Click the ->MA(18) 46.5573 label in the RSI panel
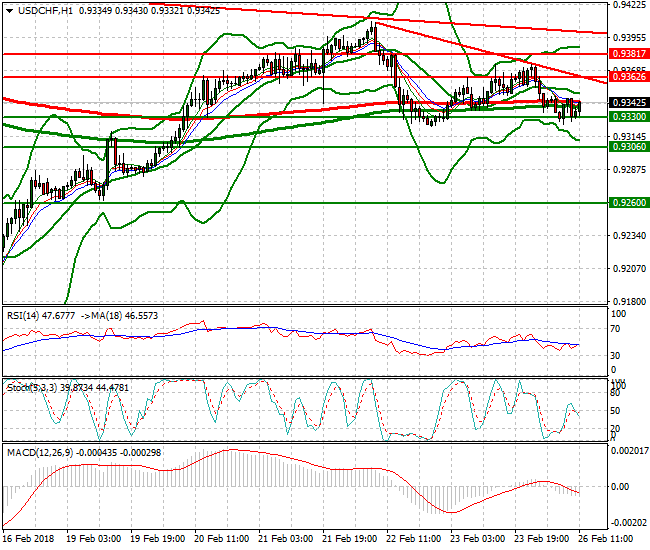650x550 pixels. [119, 316]
